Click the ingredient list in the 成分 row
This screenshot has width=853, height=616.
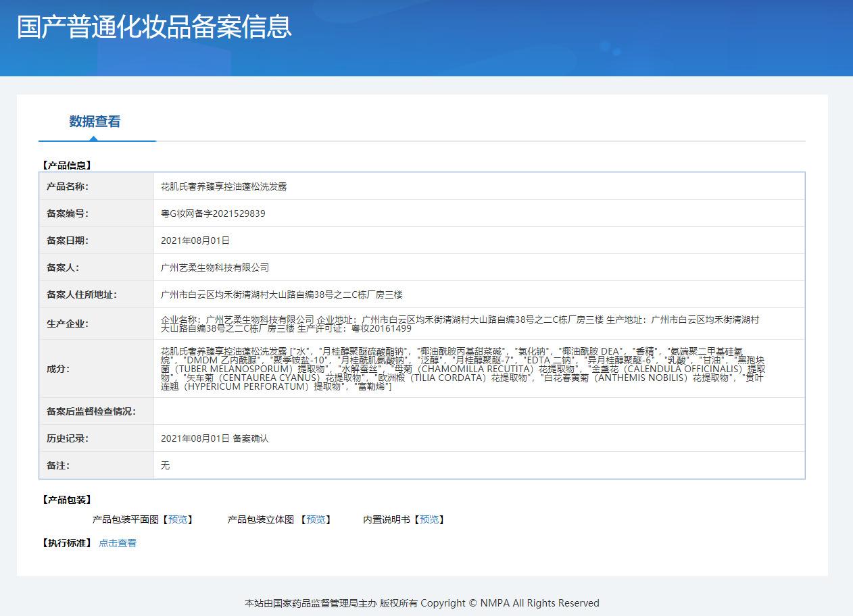coord(463,369)
